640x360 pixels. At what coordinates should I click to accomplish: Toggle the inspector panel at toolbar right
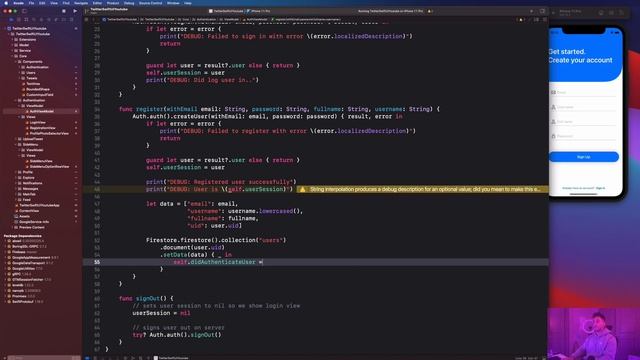click(542, 11)
